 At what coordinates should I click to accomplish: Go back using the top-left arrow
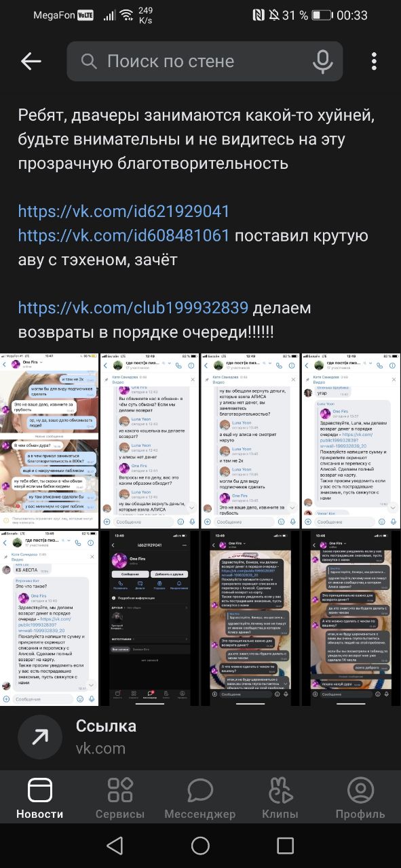[31, 61]
